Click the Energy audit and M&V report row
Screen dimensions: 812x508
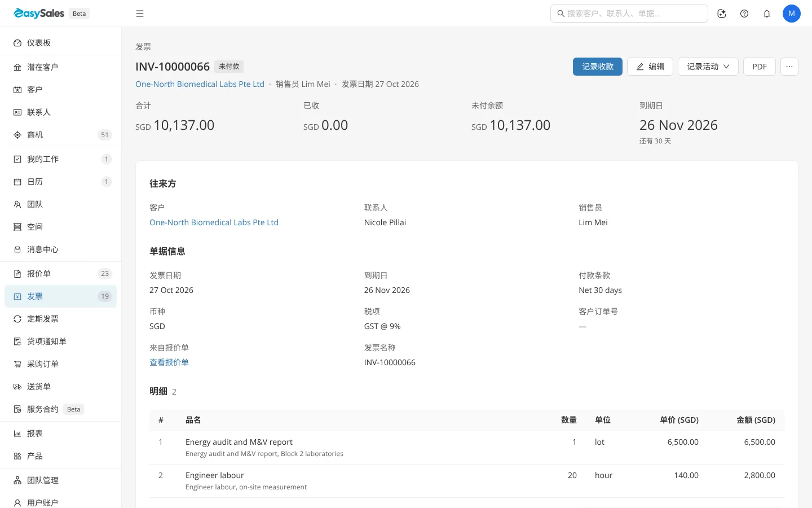tap(467, 448)
